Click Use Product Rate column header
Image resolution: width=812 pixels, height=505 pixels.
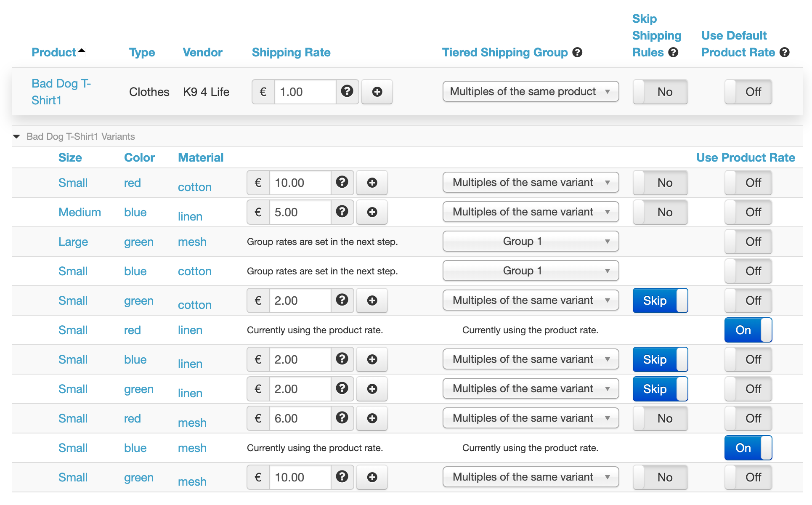coord(746,157)
